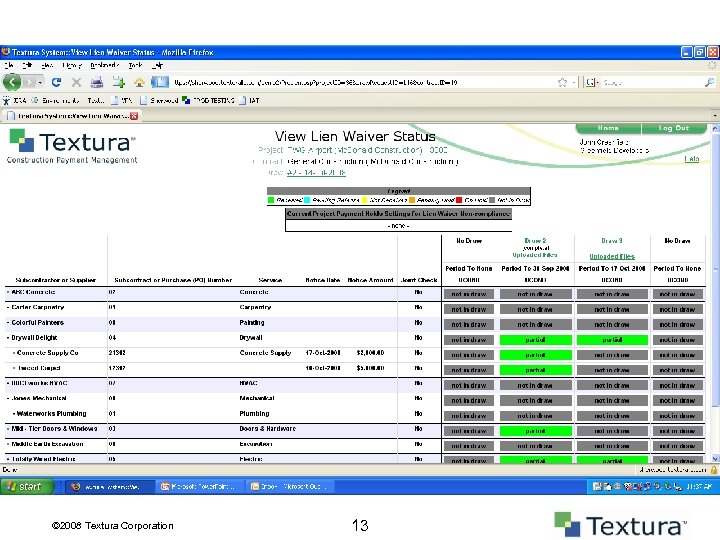The height and width of the screenshot is (540, 720).
Task: Open the History menu
Action: click(72, 66)
